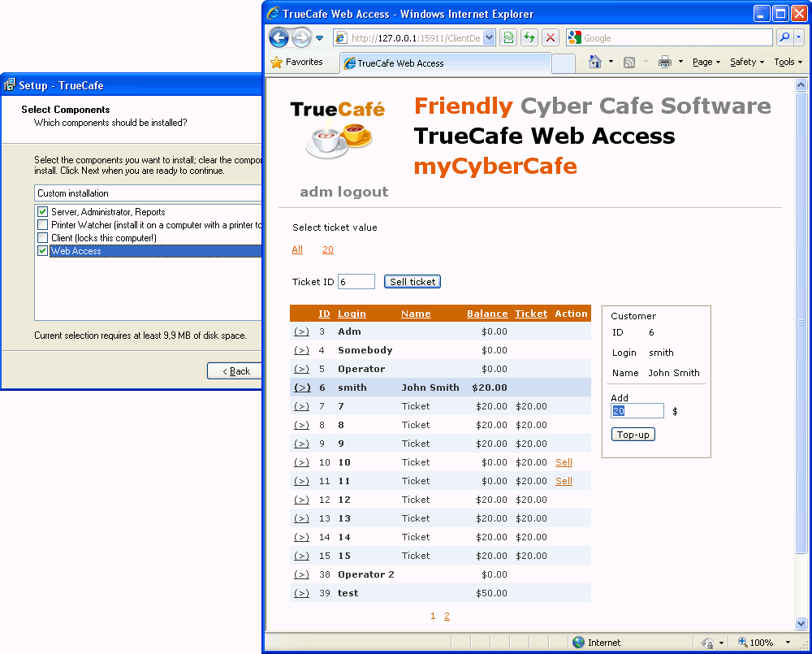This screenshot has width=812, height=654.
Task: Expand the address bar URL dropdown
Action: [489, 37]
